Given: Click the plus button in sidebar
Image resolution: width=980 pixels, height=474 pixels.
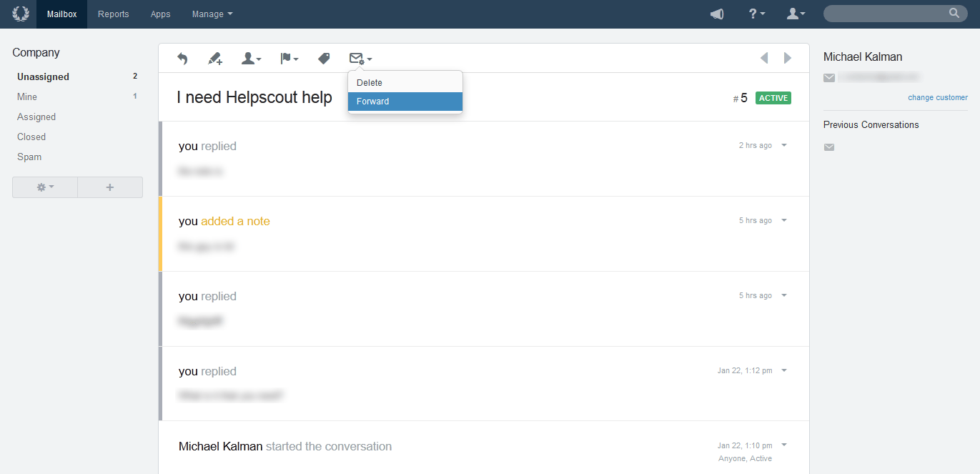Looking at the screenshot, I should click(110, 187).
